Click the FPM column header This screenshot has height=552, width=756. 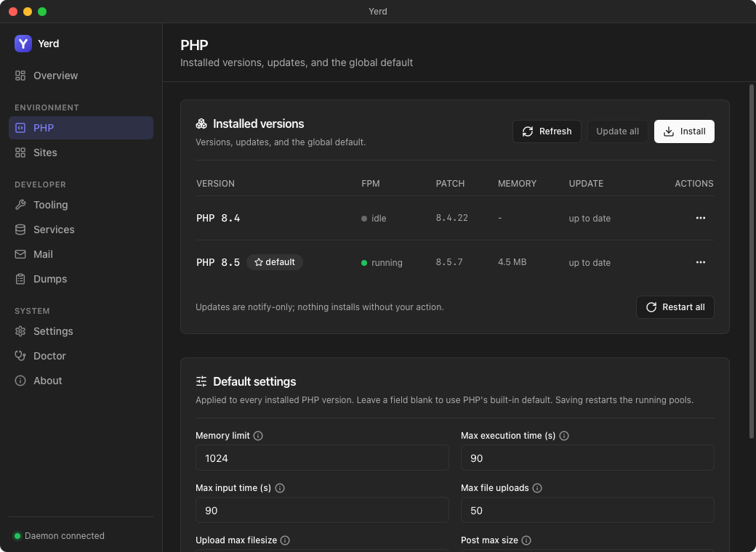pos(371,184)
